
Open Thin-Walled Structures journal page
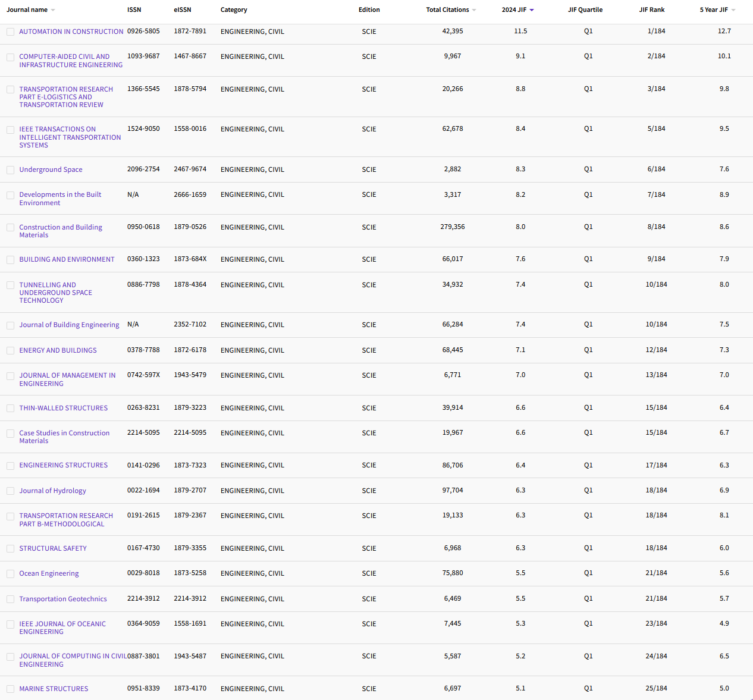coord(63,408)
